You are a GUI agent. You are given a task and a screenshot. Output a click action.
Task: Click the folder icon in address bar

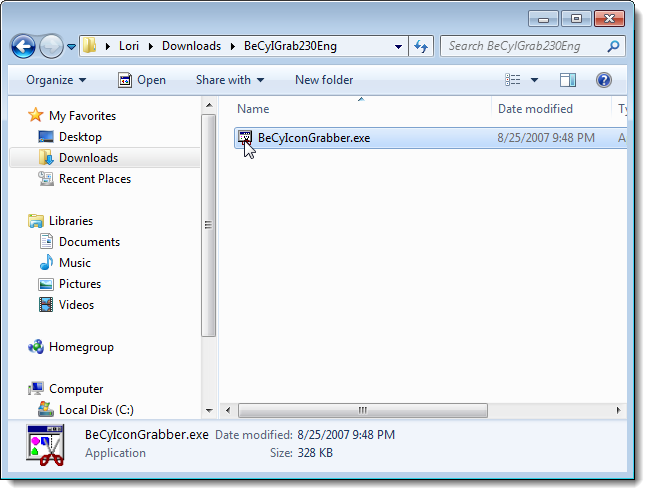89,46
